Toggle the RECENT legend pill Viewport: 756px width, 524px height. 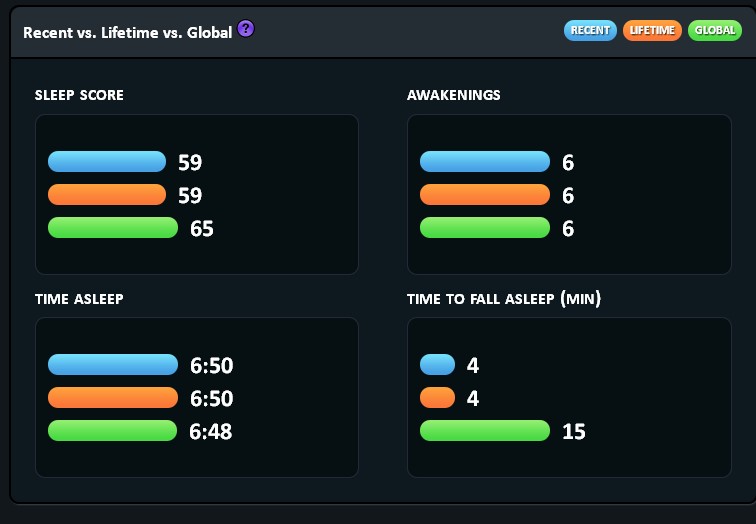590,31
